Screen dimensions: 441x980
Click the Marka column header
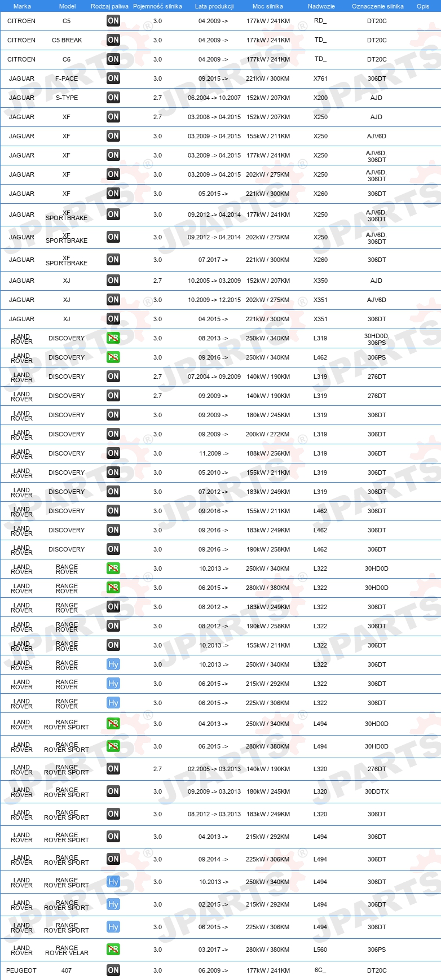pos(22,6)
